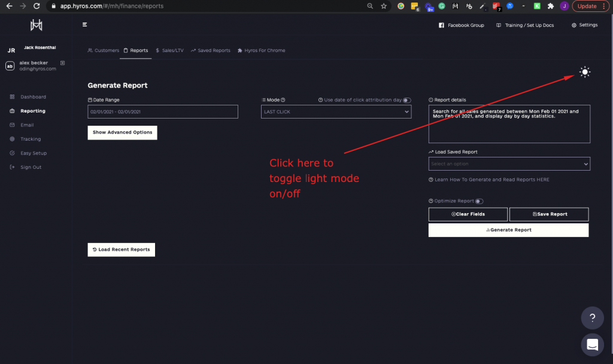Screen dimensions: 613x364
Task: Click the purple J profile avatar in browser
Action: (x=564, y=6)
